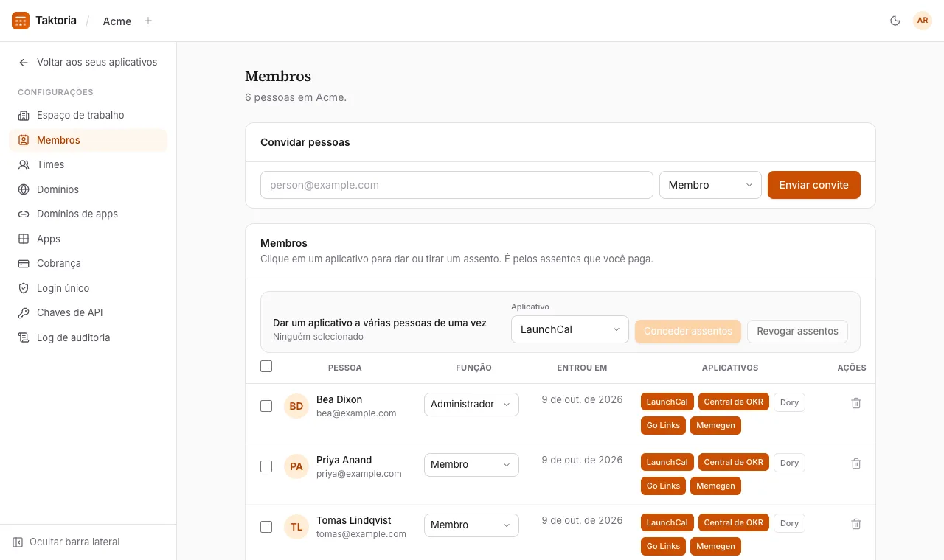
Task: Add a new workspace with plus icon
Action: (148, 21)
